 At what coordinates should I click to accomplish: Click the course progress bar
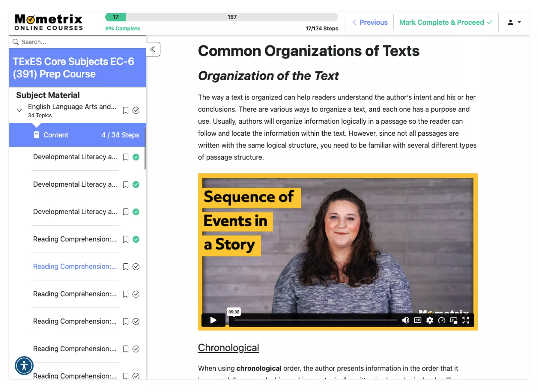pos(221,17)
